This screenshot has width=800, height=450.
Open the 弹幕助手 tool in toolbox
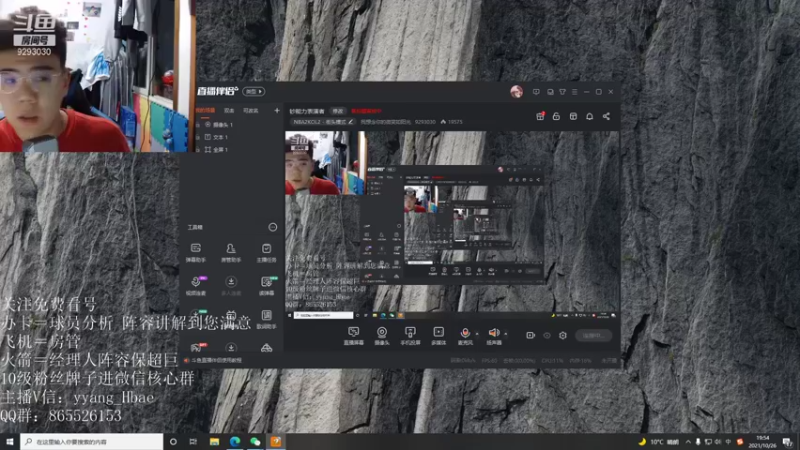[195, 253]
